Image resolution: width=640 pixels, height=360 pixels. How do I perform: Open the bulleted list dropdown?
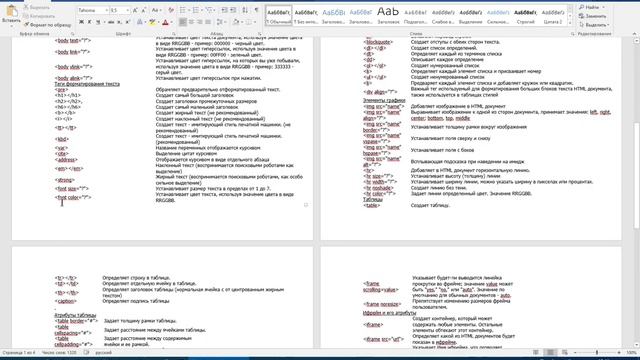pyautogui.click(x=189, y=10)
